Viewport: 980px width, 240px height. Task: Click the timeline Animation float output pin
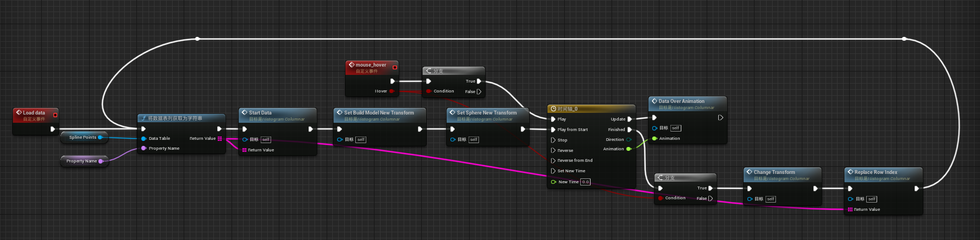point(629,149)
